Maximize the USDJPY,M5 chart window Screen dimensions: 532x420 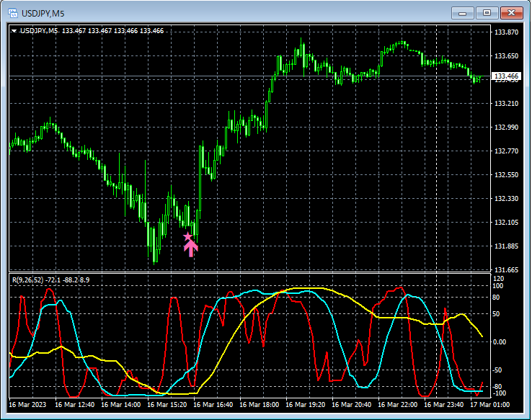point(487,13)
